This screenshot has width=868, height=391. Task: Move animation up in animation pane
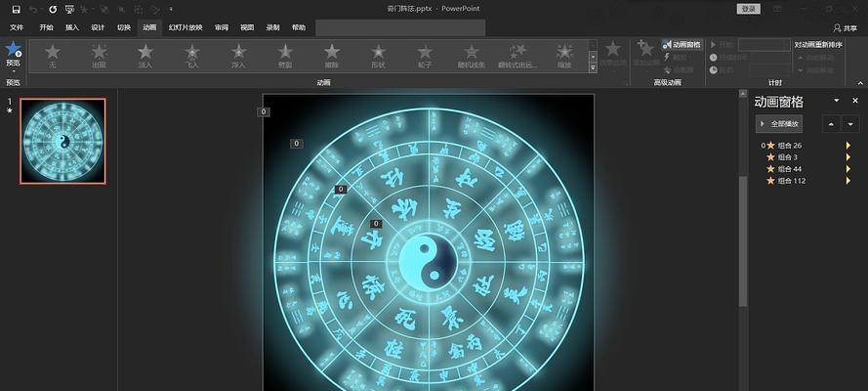[x=831, y=124]
